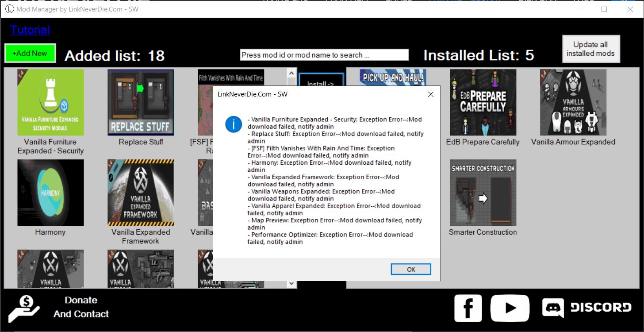The image size is (644, 332).
Task: Open the Tutorial link
Action: coord(30,30)
